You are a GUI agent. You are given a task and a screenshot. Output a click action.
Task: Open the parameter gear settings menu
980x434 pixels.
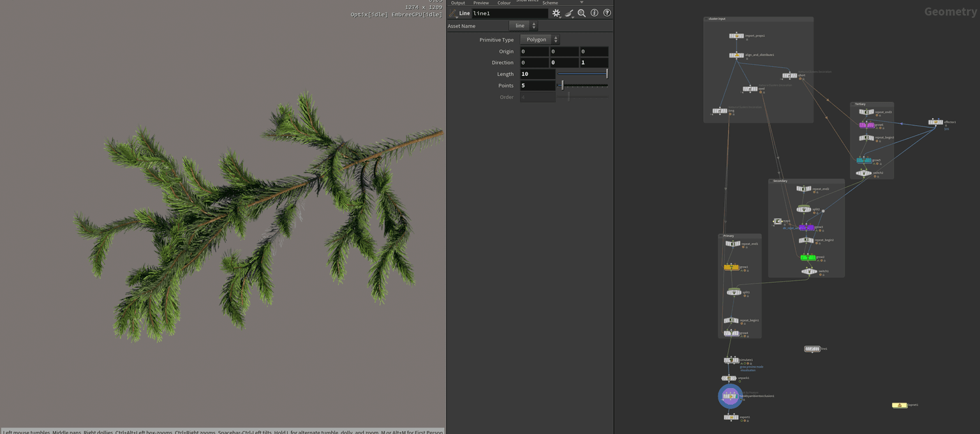click(x=556, y=13)
